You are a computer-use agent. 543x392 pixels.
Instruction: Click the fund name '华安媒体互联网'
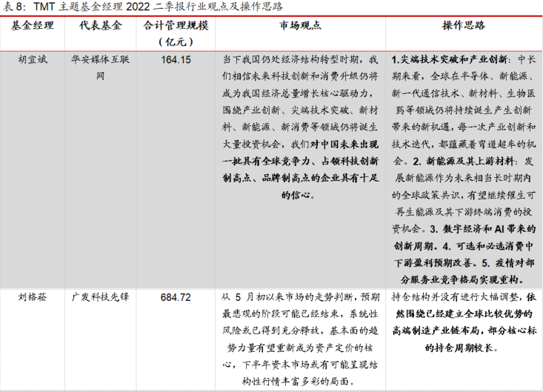click(x=101, y=68)
